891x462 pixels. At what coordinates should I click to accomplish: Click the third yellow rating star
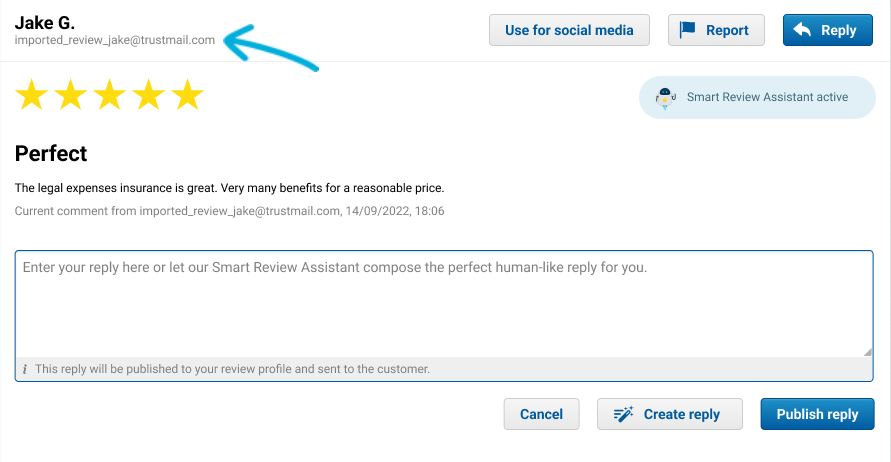click(109, 94)
